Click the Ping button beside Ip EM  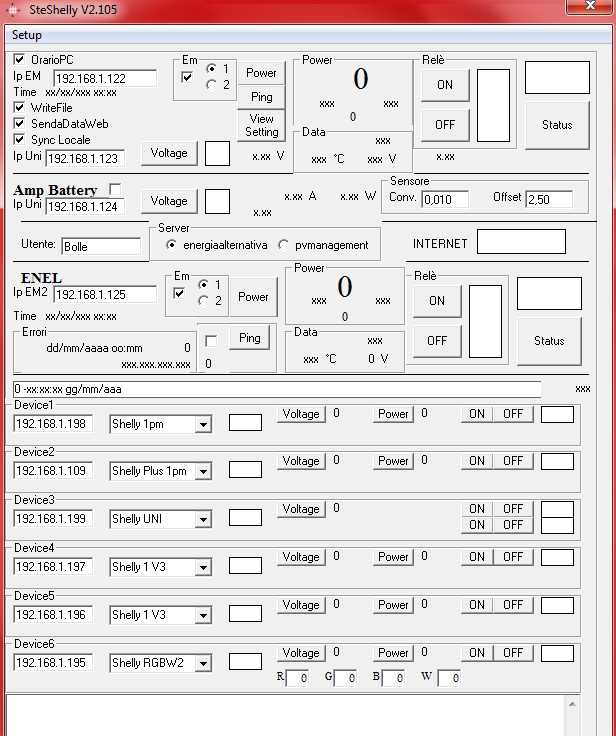click(x=261, y=97)
